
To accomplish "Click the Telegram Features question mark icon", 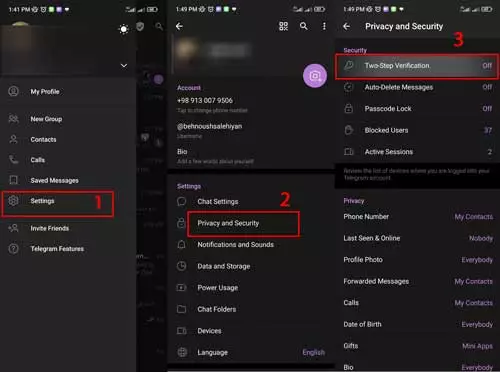I will (14, 249).
